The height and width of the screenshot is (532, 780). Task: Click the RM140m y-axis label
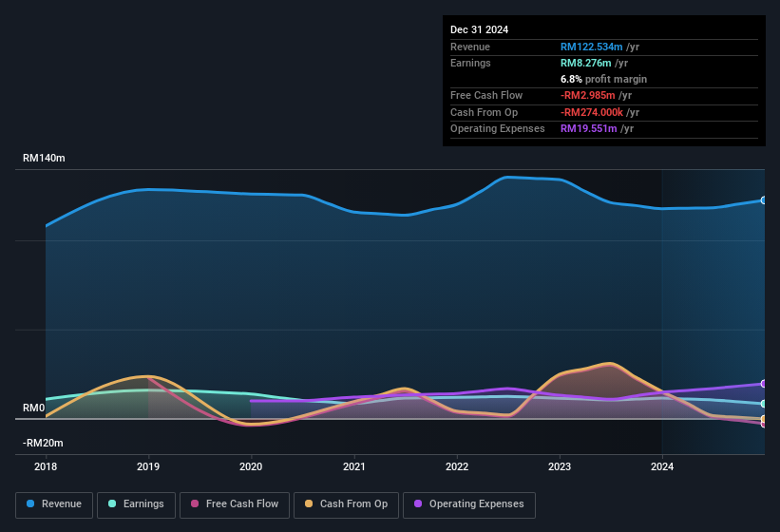pos(44,158)
